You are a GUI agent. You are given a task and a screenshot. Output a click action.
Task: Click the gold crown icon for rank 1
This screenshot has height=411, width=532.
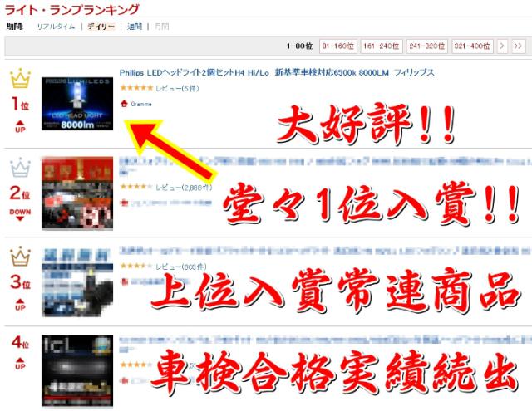18,81
